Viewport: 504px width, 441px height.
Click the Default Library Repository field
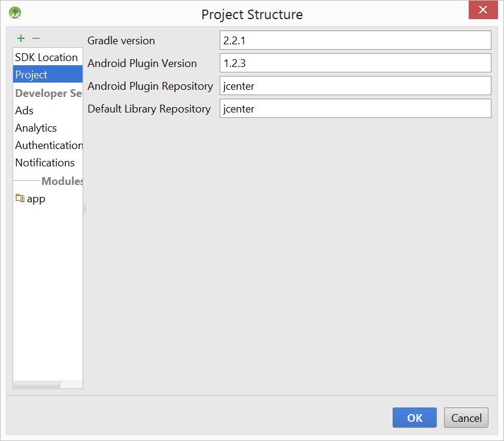pyautogui.click(x=355, y=108)
